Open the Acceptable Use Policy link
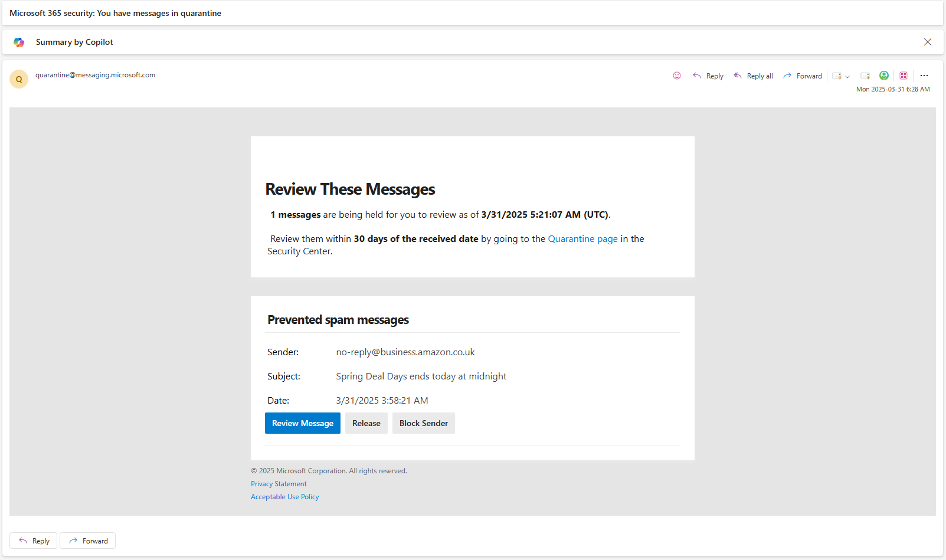This screenshot has width=946, height=560. [x=285, y=497]
